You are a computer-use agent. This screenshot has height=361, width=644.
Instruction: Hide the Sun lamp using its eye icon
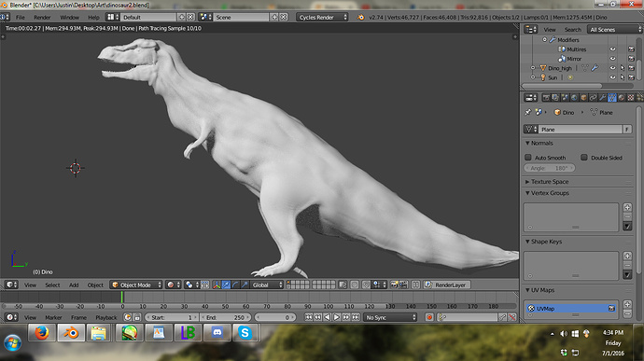(x=612, y=77)
